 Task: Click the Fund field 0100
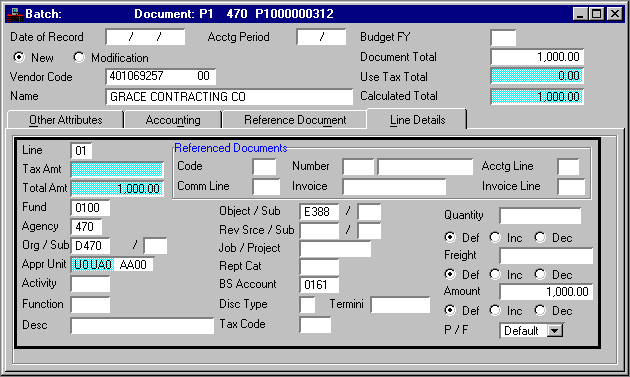(90, 208)
